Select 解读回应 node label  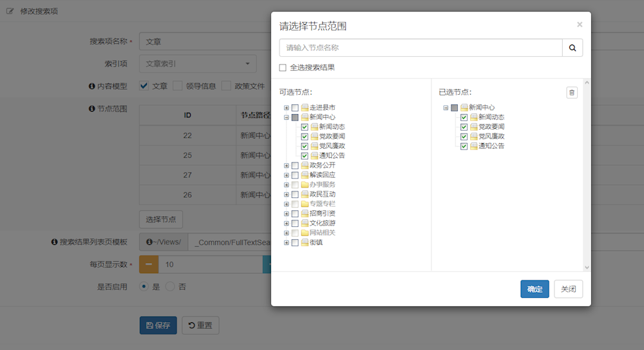tap(323, 175)
